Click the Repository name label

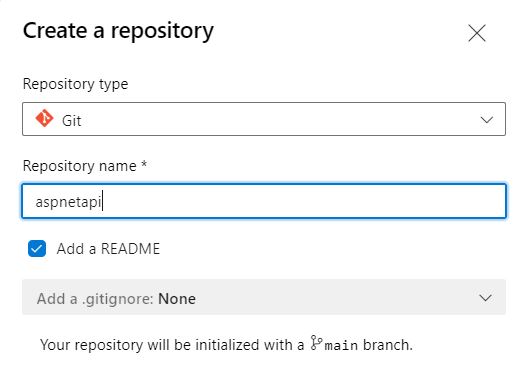(85, 166)
